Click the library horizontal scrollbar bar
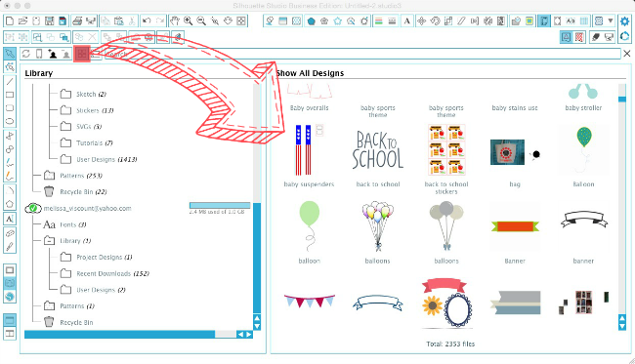This screenshot has height=364, width=635. click(x=119, y=334)
